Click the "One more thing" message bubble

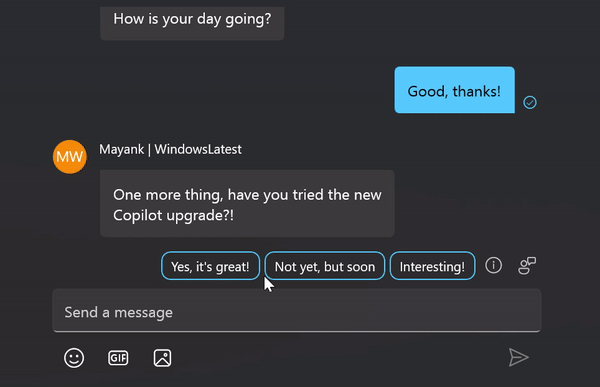247,204
